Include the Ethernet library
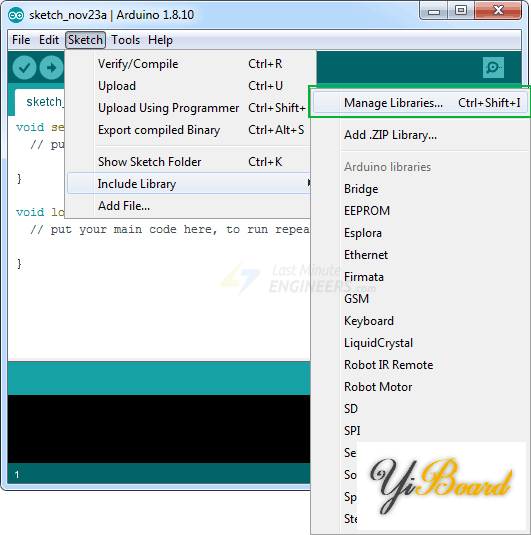Viewport: 531px width, 535px height. click(x=420, y=255)
